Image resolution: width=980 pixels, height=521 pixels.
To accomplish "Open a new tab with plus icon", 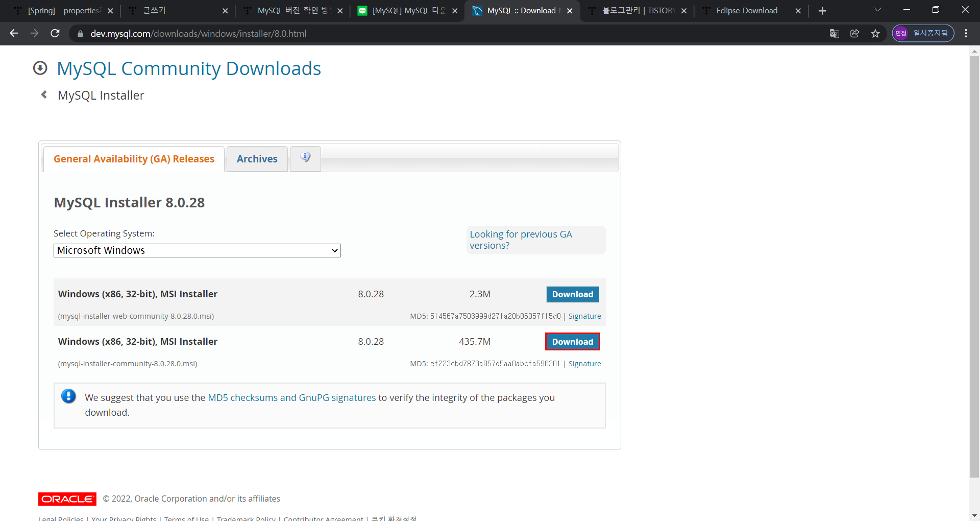I will point(822,11).
